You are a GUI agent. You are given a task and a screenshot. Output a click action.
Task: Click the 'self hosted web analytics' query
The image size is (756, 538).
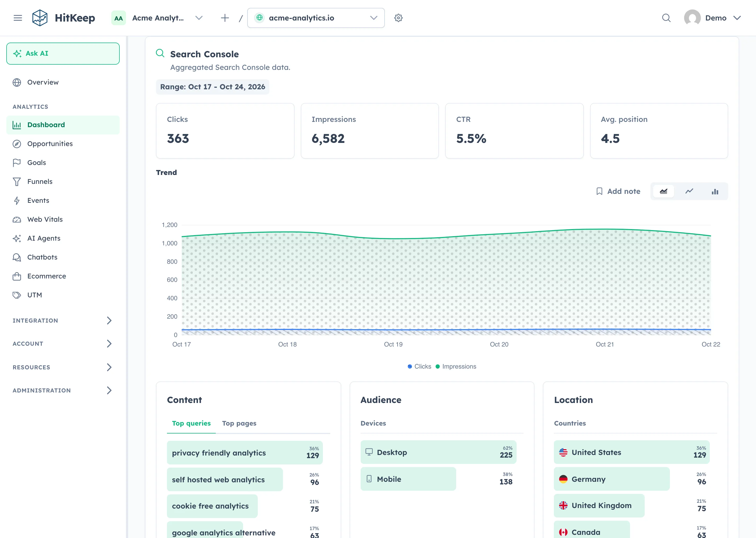(245, 479)
